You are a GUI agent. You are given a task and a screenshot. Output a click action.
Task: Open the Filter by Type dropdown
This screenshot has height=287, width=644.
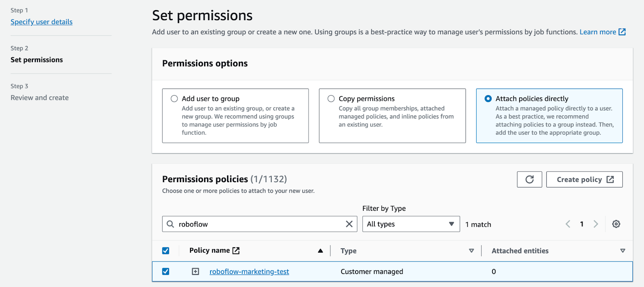point(411,224)
